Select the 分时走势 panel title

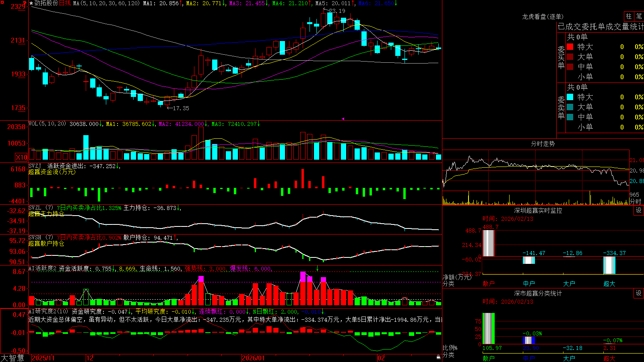coord(543,144)
